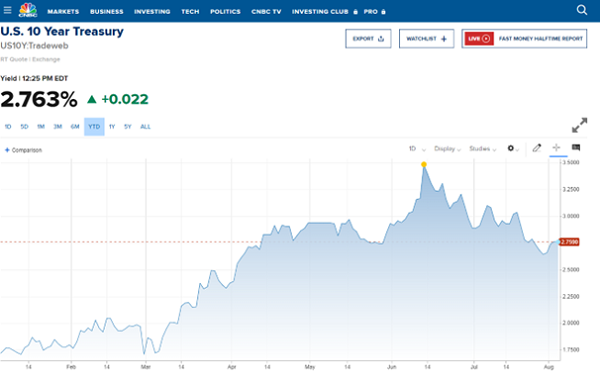
Task: Open the TECH menu
Action: (x=190, y=11)
